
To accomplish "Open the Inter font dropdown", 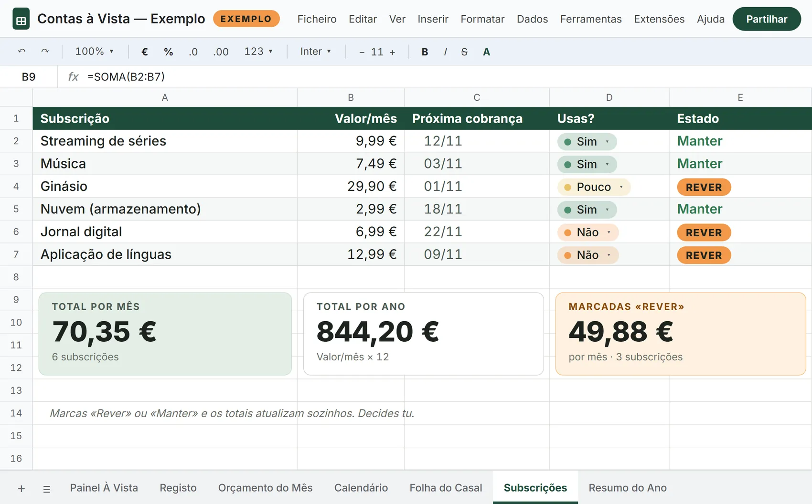I will coord(316,51).
